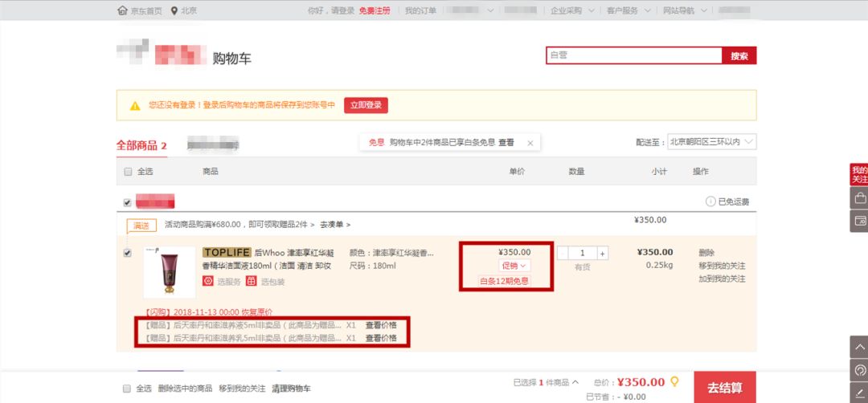Click the 删除 link for the product
The image size is (868, 403).
click(x=706, y=253)
